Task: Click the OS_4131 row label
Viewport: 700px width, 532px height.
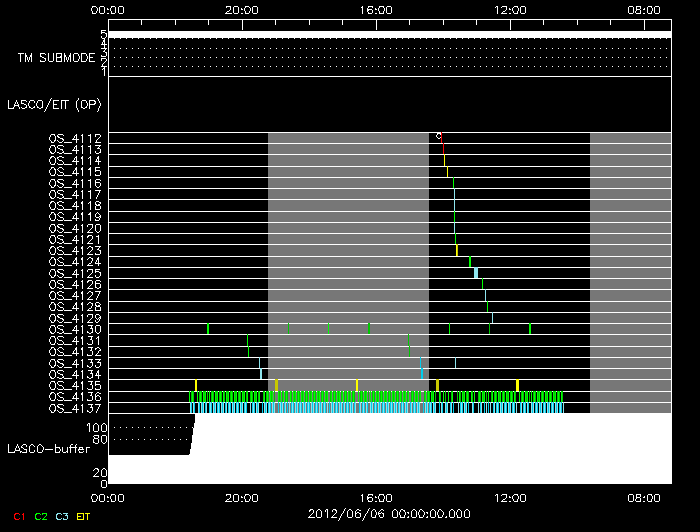Action: pos(75,341)
